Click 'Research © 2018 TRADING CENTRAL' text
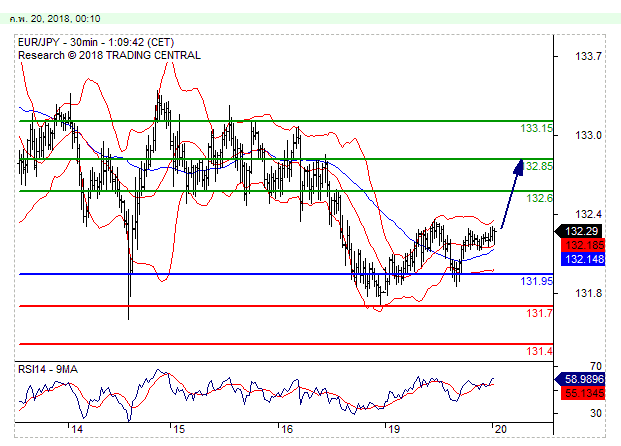The image size is (621, 446). [109, 55]
